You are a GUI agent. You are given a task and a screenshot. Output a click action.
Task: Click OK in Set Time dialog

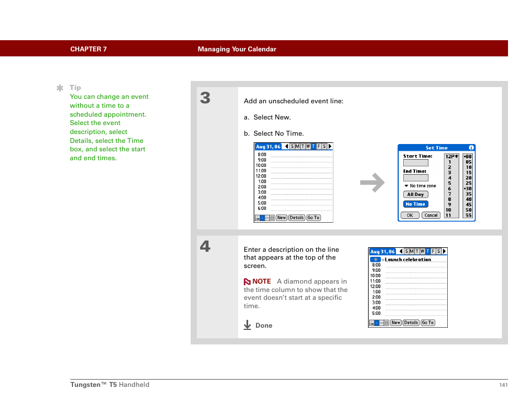tap(410, 215)
